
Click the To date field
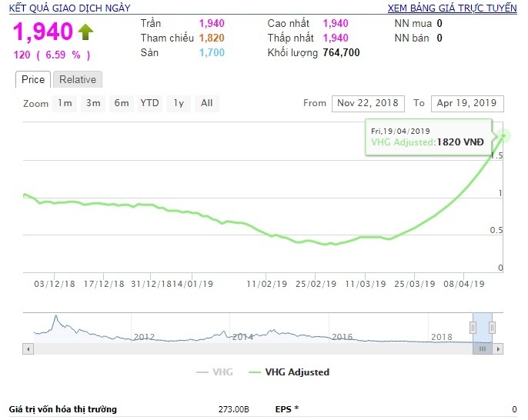pos(467,103)
